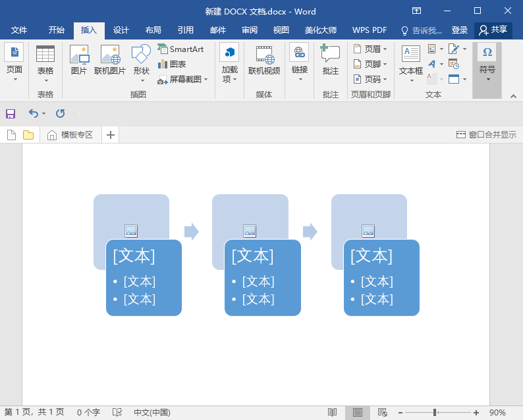
Task: Expand the 屏幕截图 dropdown arrow
Action: pos(206,80)
